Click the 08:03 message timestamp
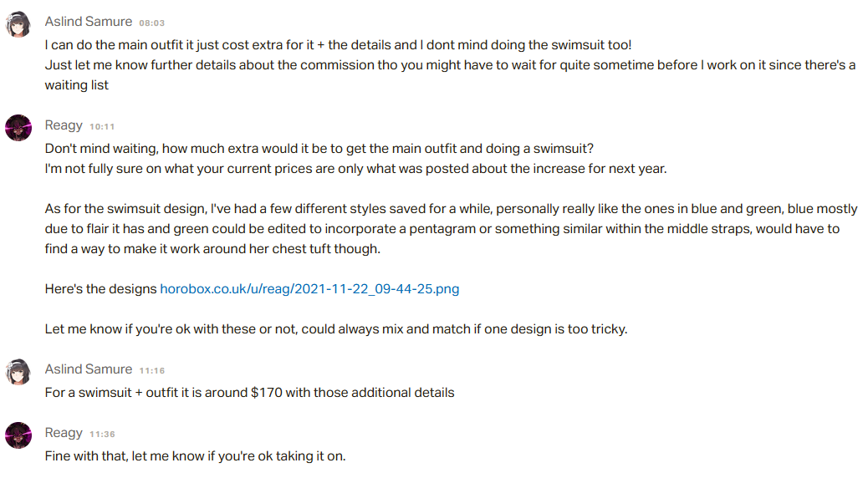Screen dimensions: 868x478 click(x=151, y=23)
